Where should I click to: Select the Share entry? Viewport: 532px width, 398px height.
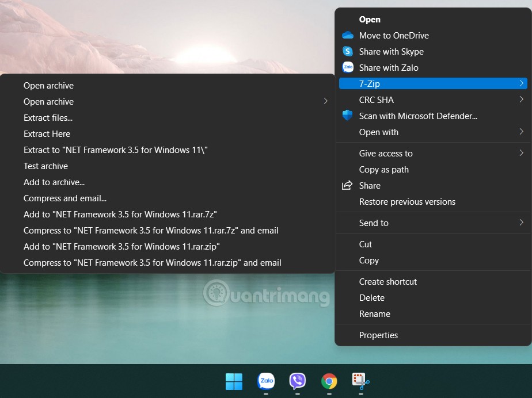[x=433, y=185]
